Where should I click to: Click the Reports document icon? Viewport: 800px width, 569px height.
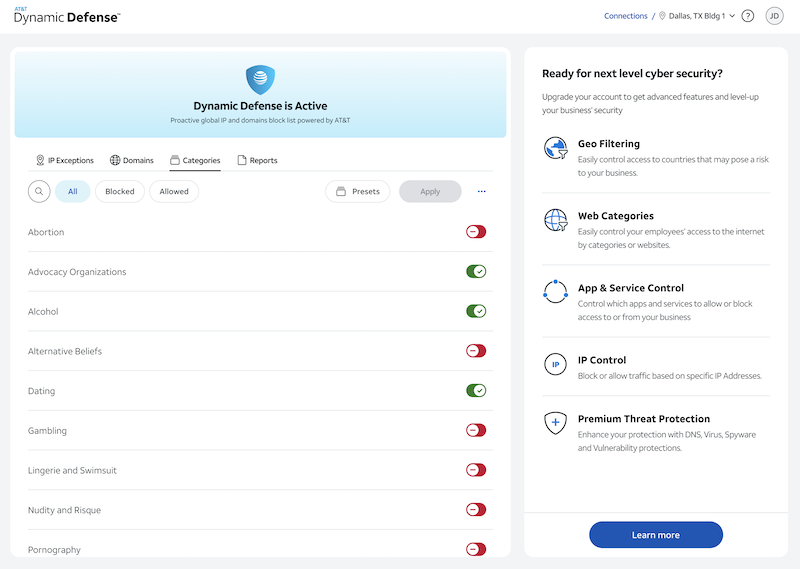(x=242, y=160)
